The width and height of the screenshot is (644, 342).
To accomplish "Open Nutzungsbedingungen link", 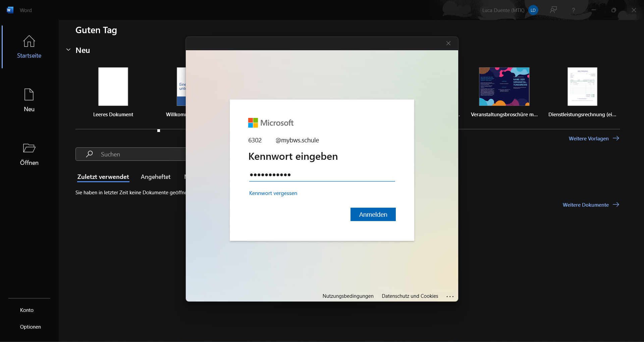I will (348, 296).
